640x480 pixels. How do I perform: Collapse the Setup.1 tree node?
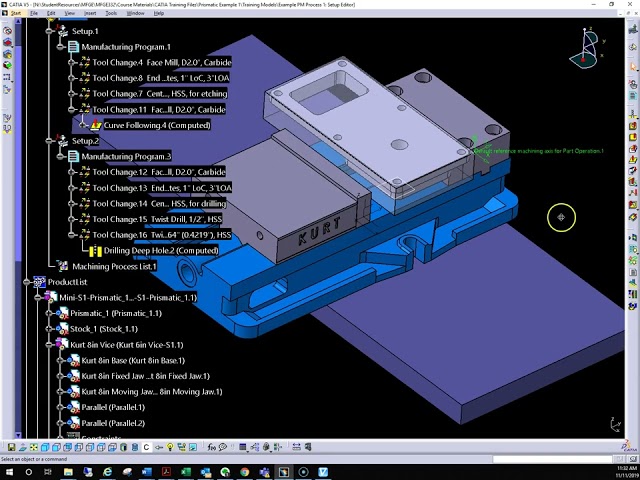[x=49, y=31]
